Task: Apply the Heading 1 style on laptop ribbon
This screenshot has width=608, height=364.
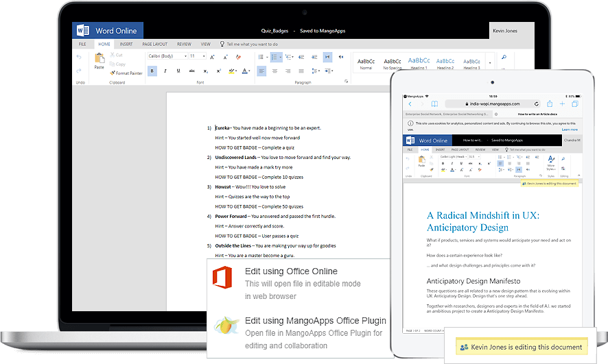Action: [x=419, y=63]
